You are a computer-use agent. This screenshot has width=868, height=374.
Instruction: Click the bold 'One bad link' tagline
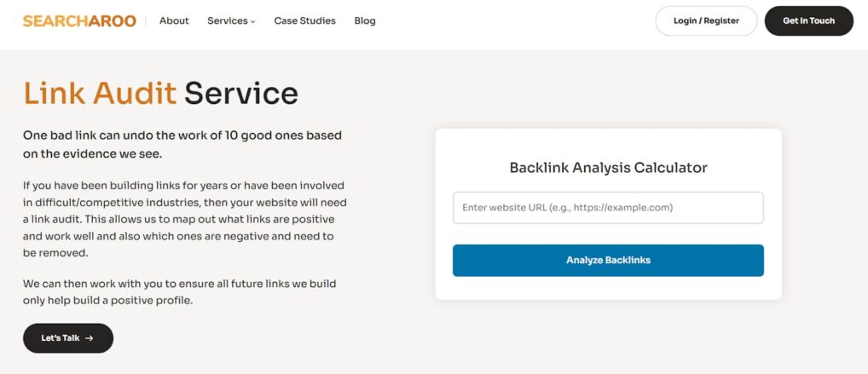pos(182,144)
